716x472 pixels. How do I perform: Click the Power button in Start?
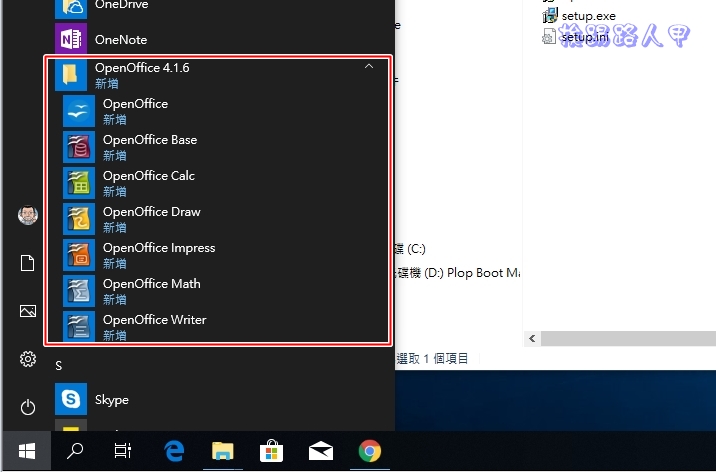pyautogui.click(x=27, y=407)
